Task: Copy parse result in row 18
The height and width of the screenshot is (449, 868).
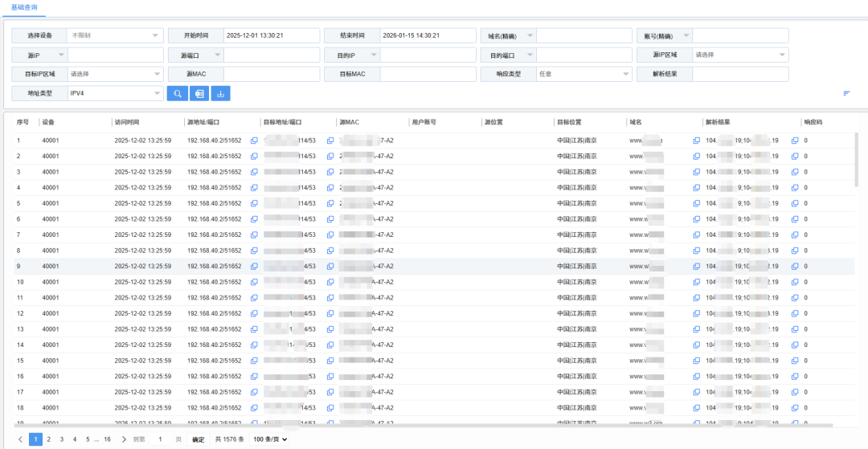Action: 794,407
